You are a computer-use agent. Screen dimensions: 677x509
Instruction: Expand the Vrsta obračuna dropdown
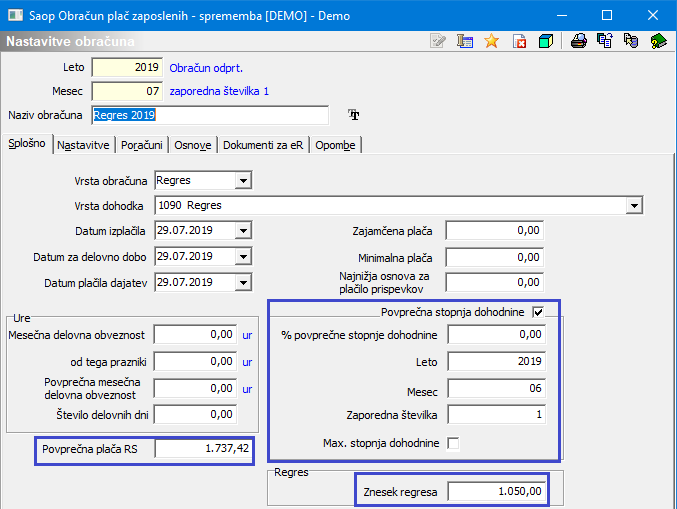[242, 181]
